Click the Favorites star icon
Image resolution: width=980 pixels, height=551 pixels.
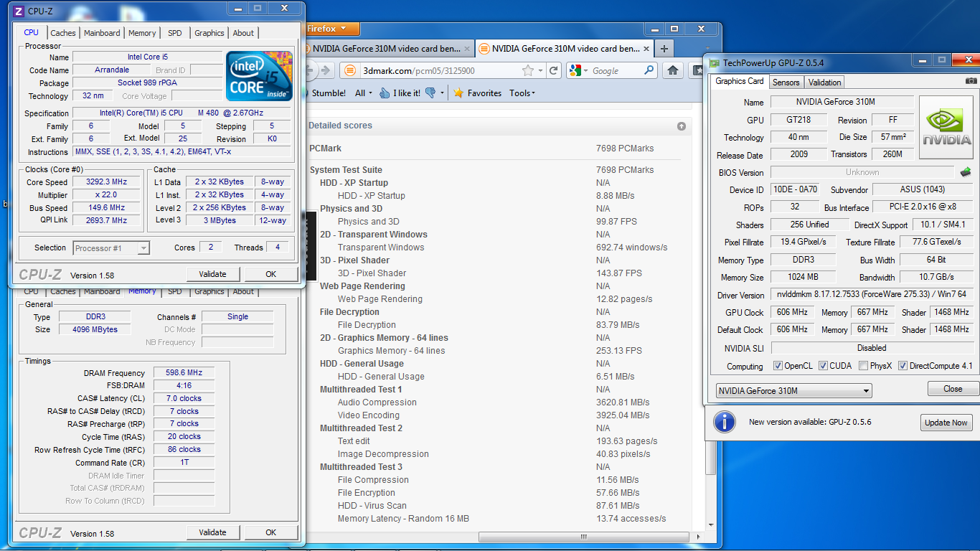[458, 93]
